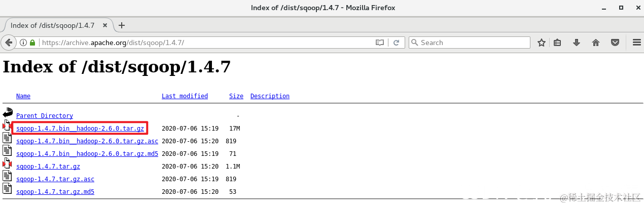
Task: Sort listing by Last modified column
Action: point(185,96)
